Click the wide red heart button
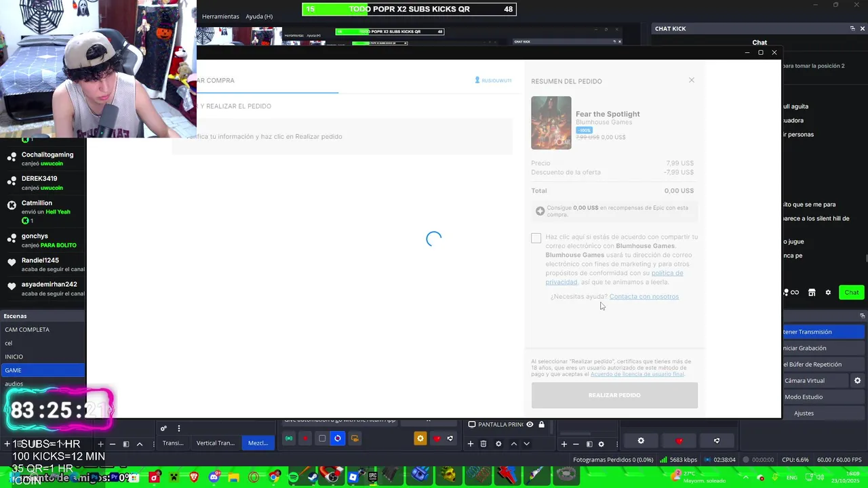Viewport: 868px width, 488px height. (x=679, y=441)
